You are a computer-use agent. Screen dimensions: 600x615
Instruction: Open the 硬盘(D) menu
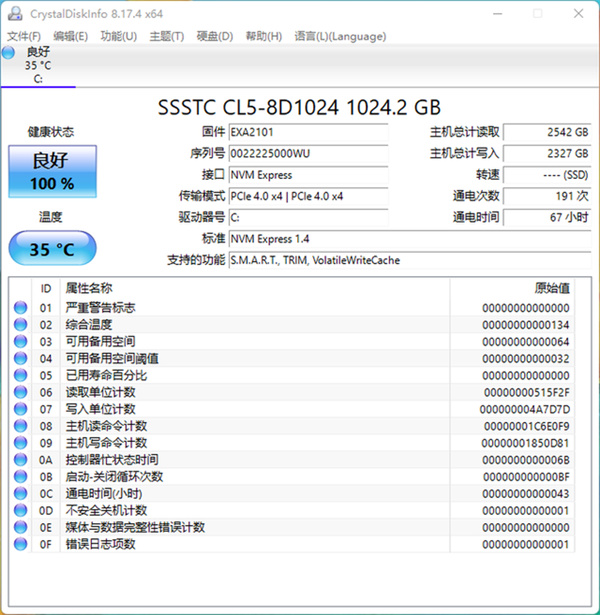point(215,36)
